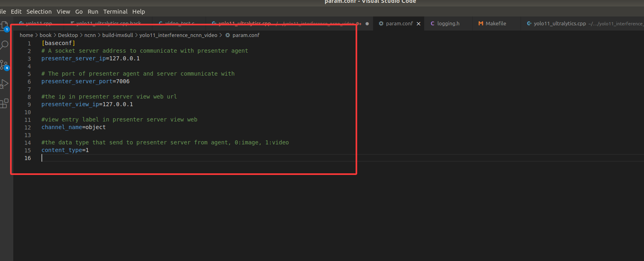
Task: Open the Run menu
Action: tap(93, 12)
